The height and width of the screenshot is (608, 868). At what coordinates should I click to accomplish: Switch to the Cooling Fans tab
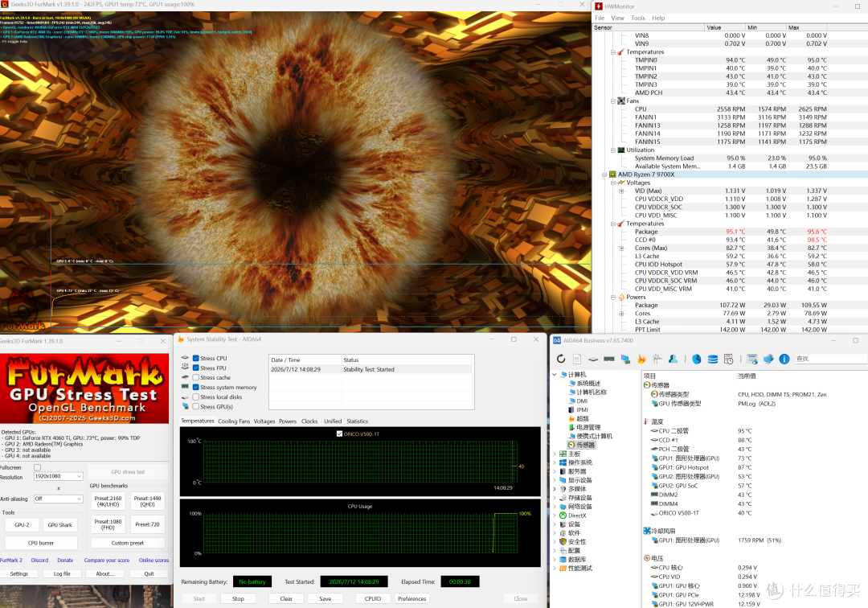(234, 421)
